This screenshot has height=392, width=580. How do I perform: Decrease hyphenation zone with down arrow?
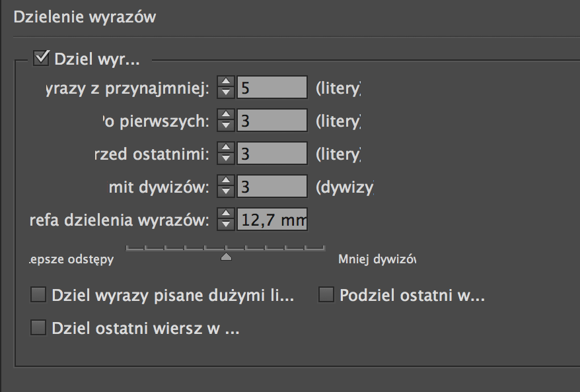click(226, 224)
